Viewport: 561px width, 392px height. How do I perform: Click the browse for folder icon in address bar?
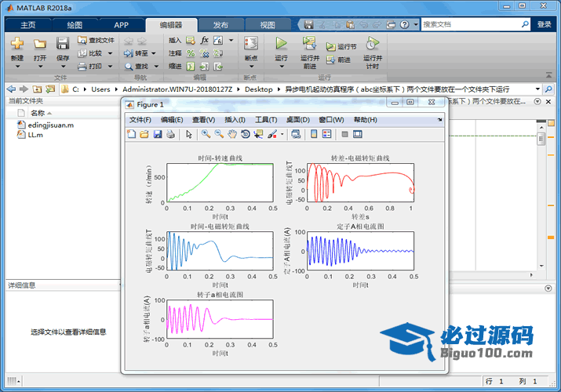point(50,89)
